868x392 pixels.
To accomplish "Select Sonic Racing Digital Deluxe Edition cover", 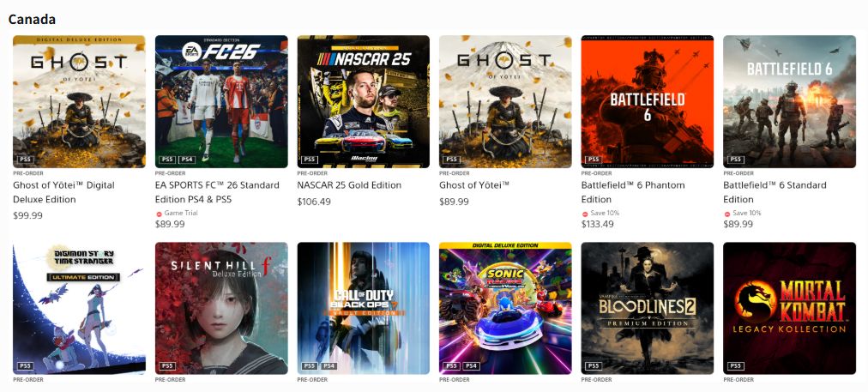I will click(505, 308).
